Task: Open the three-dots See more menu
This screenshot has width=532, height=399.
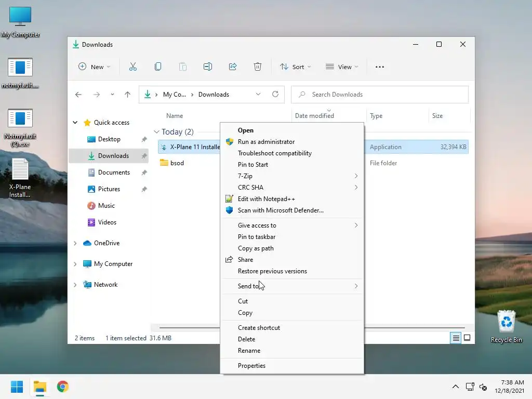Action: [x=380, y=67]
